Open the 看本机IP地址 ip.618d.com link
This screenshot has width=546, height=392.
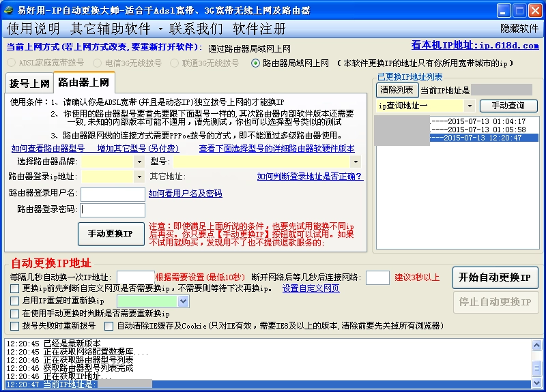[x=475, y=45]
